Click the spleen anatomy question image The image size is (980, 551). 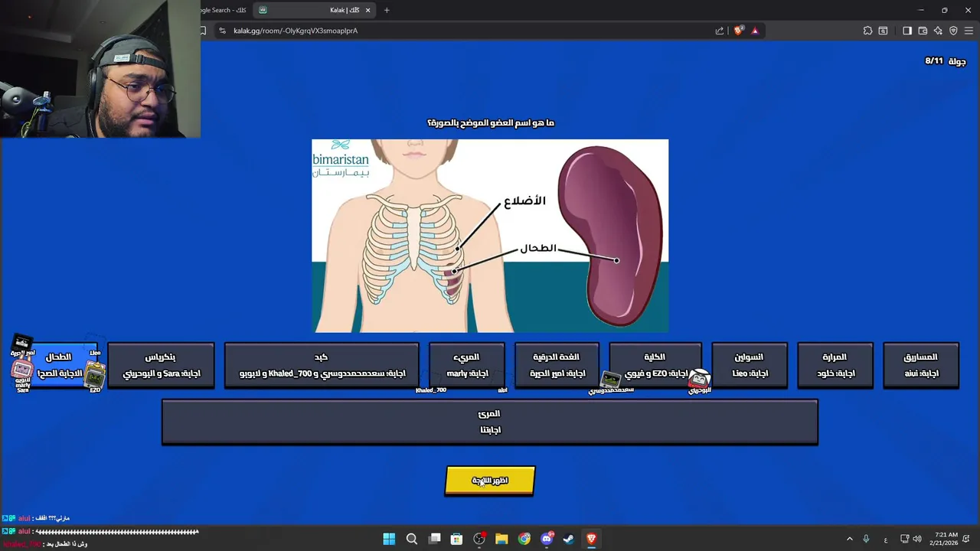(490, 236)
